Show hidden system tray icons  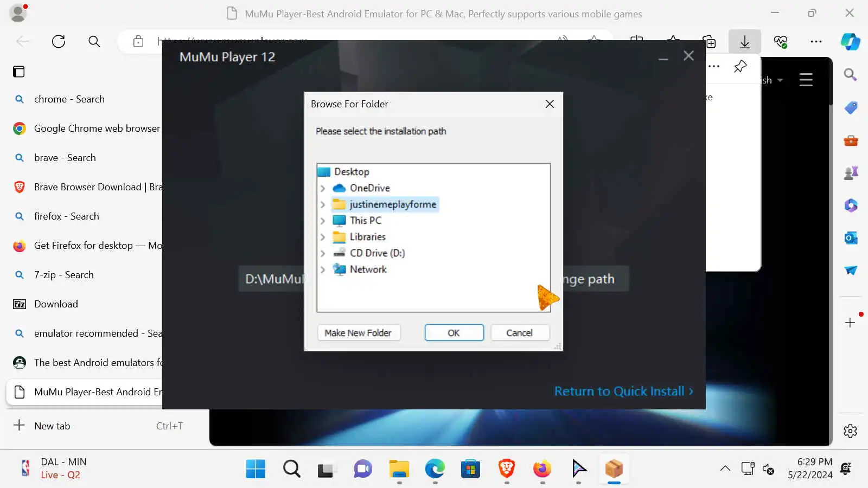pyautogui.click(x=725, y=468)
